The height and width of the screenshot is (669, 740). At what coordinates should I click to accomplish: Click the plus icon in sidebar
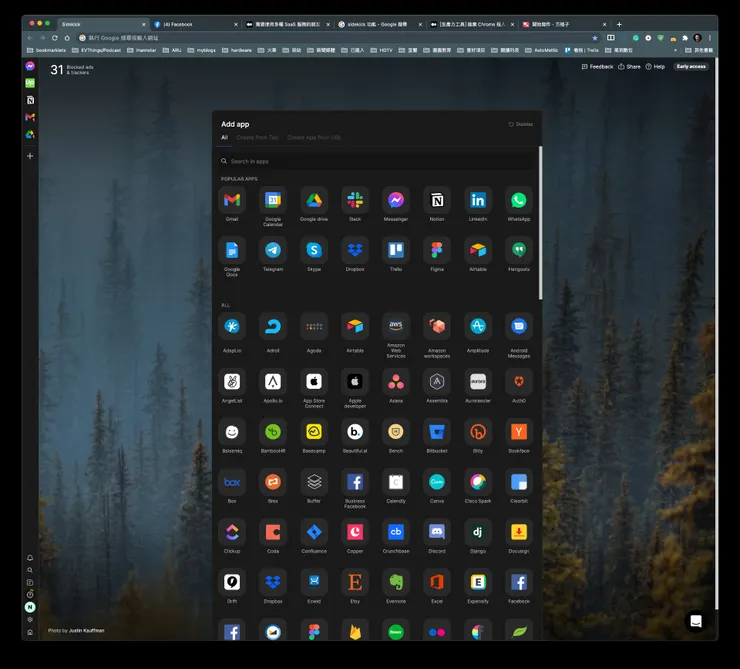coord(30,156)
